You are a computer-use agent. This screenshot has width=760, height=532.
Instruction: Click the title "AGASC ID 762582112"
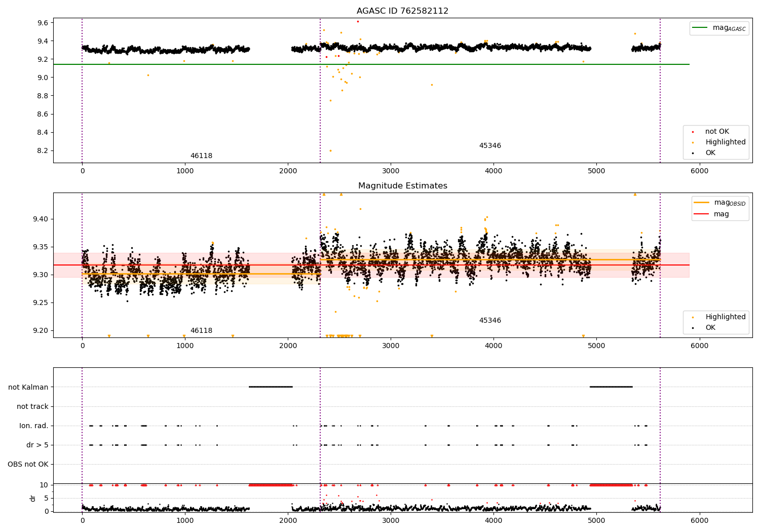[x=402, y=11]
